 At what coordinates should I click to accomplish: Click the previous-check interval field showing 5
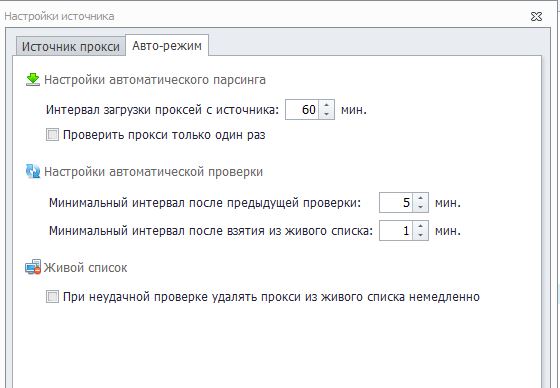click(x=396, y=203)
